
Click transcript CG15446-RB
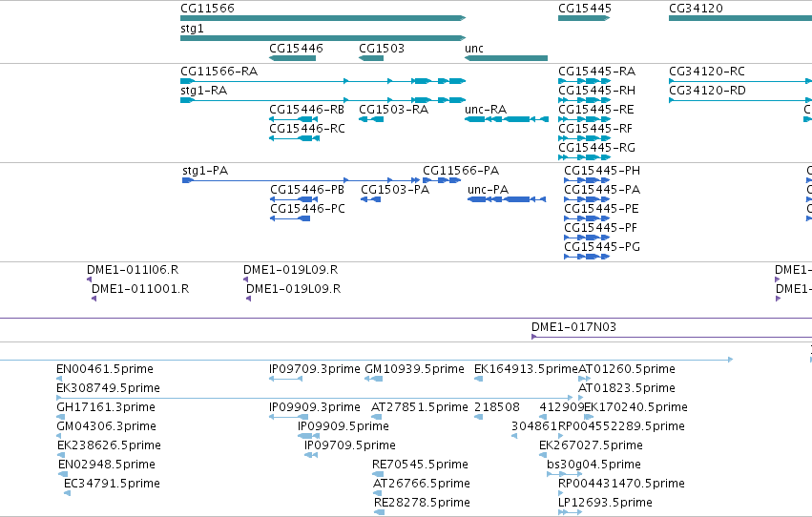293,119
